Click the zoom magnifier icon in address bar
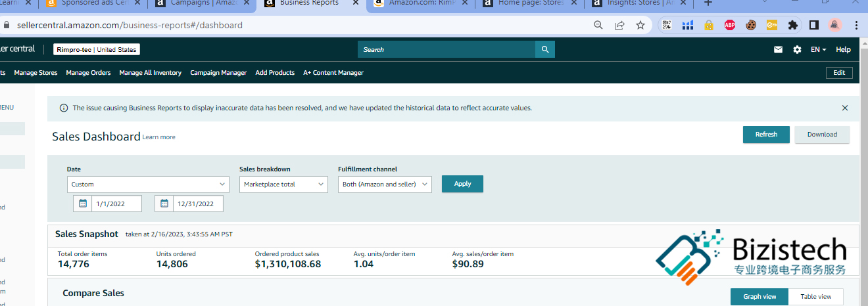The image size is (868, 306). 598,26
